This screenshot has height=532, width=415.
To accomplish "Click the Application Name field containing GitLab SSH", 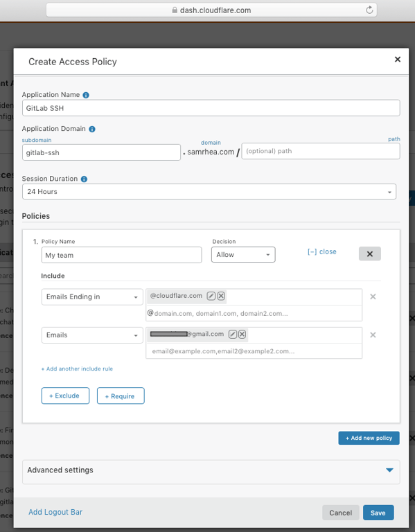I will click(211, 108).
